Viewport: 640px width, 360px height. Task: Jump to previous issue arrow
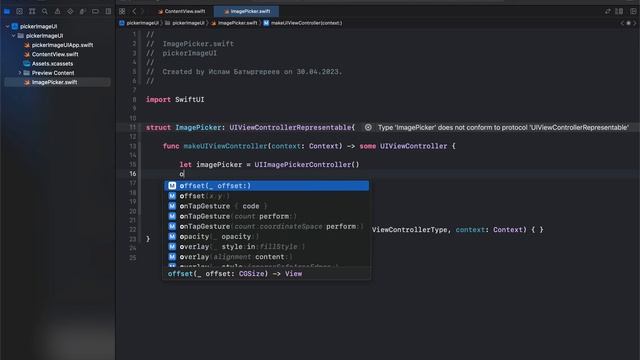tap(622, 23)
